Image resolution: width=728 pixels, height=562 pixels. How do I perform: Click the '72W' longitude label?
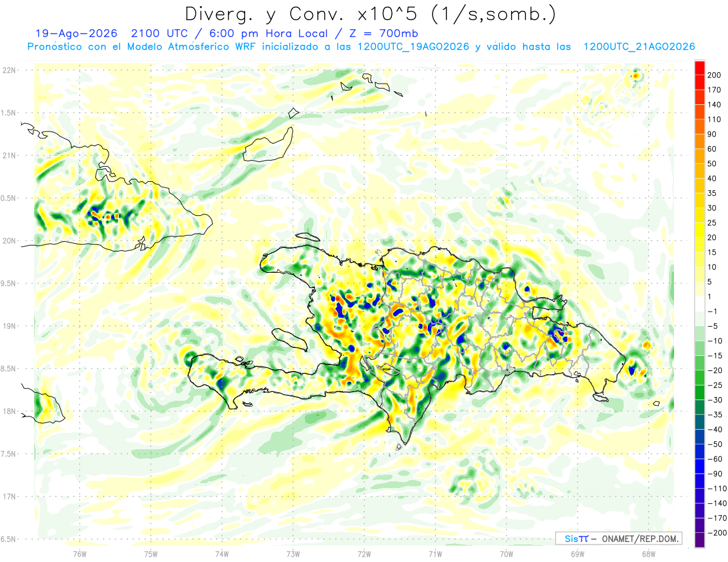coord(364,554)
